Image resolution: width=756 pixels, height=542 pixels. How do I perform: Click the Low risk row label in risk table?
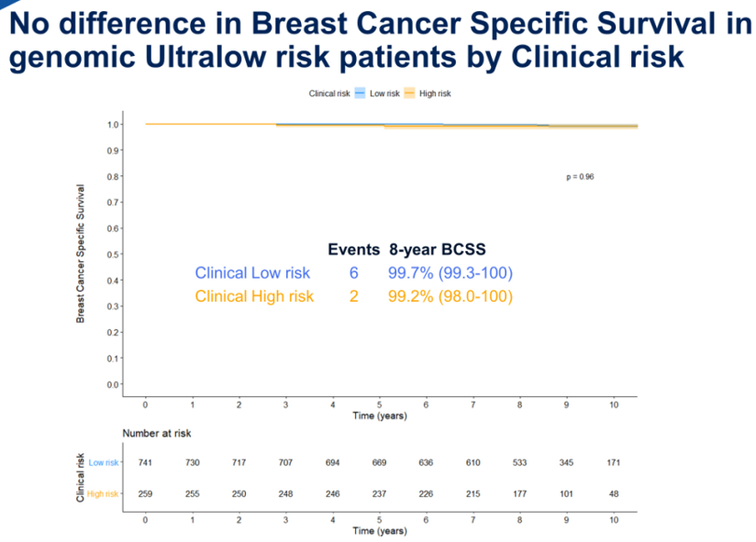pos(104,462)
